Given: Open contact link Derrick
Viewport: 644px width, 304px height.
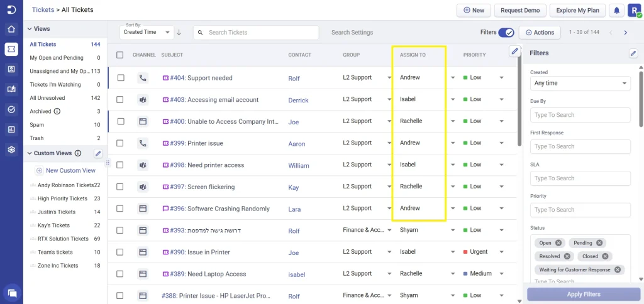Looking at the screenshot, I should click(298, 100).
